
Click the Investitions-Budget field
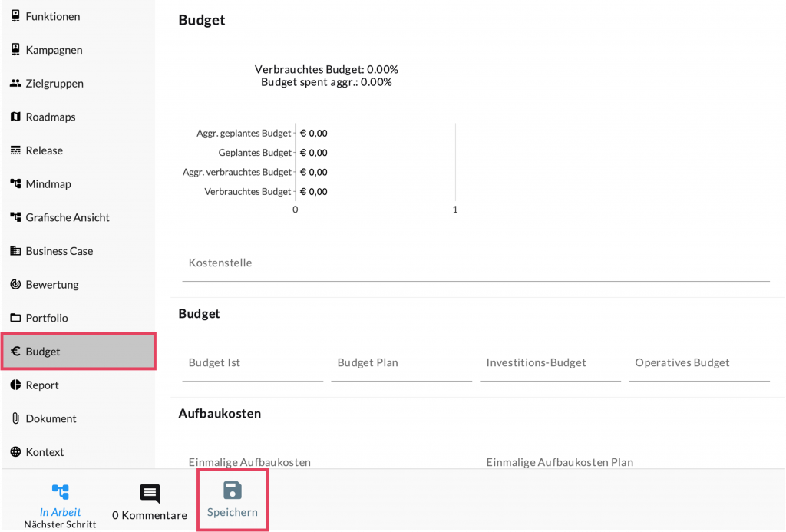coord(550,363)
